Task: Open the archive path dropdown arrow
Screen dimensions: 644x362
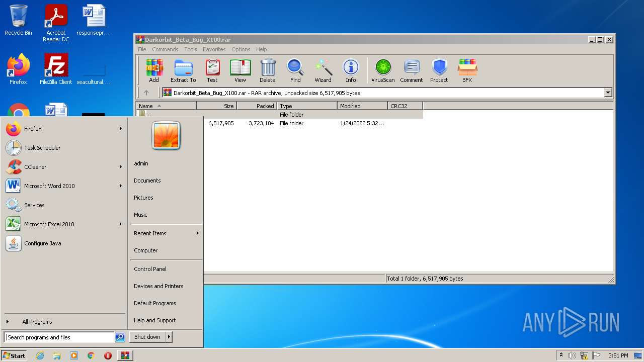Action: (x=608, y=93)
